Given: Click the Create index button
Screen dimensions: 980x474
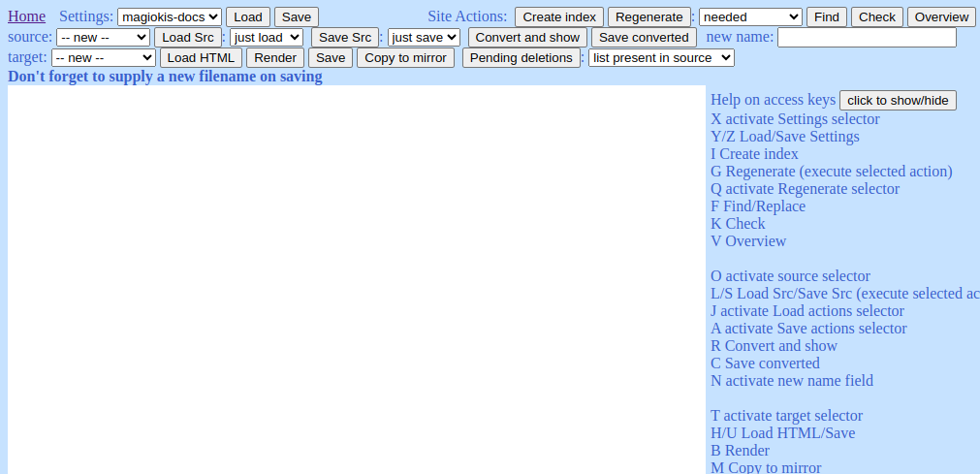Looking at the screenshot, I should [559, 16].
